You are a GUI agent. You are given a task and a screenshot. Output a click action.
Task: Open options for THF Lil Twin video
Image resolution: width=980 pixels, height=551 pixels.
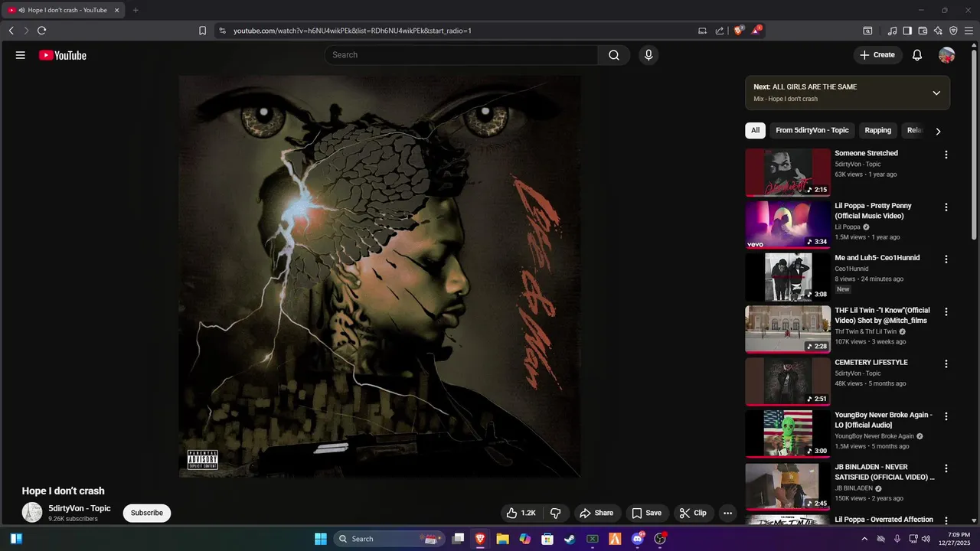pyautogui.click(x=946, y=312)
